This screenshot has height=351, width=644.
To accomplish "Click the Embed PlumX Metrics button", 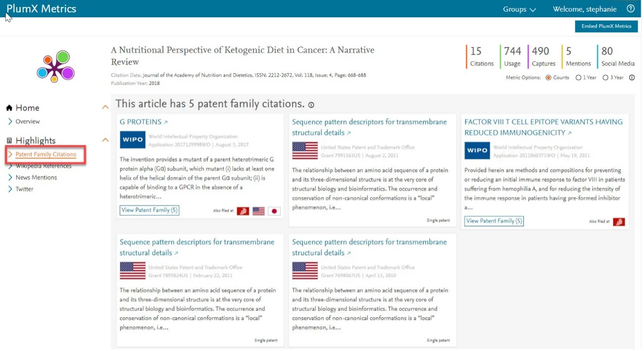I will (x=606, y=27).
